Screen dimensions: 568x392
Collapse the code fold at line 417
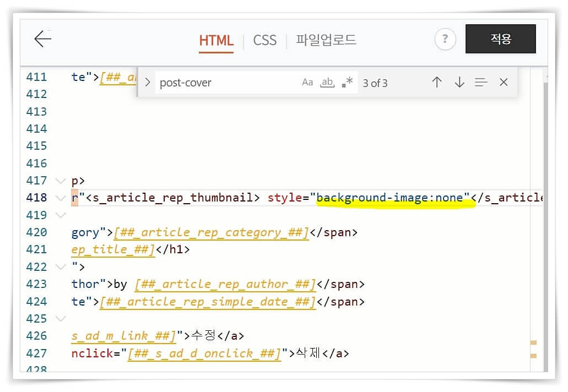pos(61,180)
